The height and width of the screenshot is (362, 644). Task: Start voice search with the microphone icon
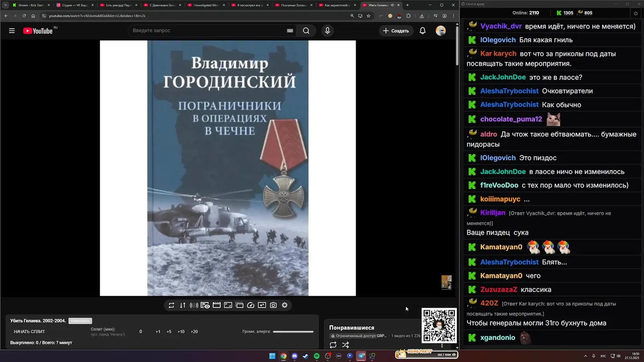328,31
